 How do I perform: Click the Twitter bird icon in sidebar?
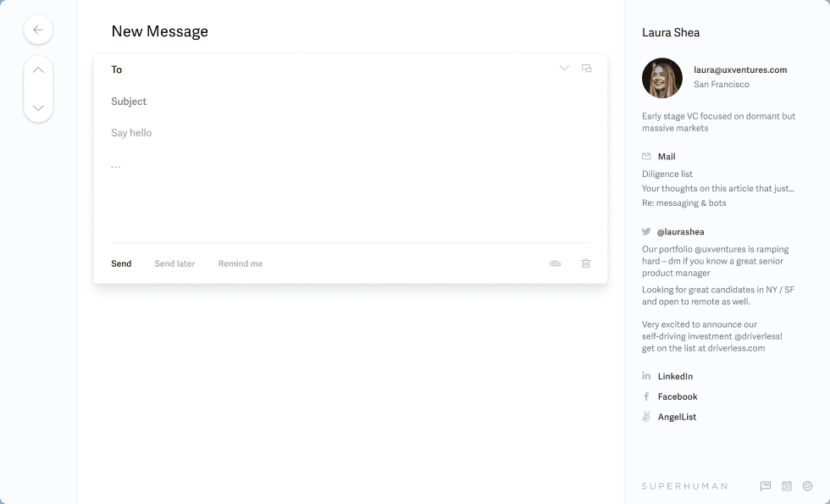point(645,231)
